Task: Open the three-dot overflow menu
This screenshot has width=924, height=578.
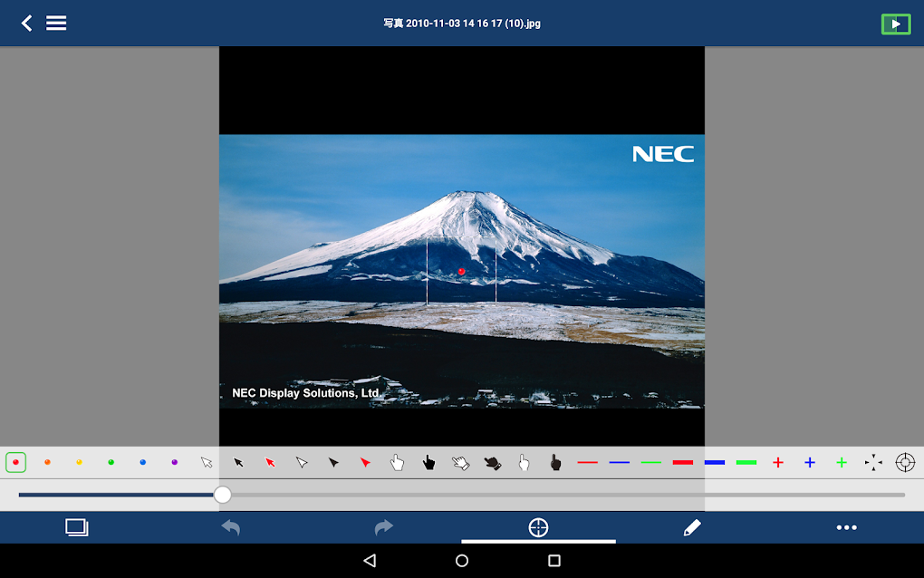Action: [846, 526]
